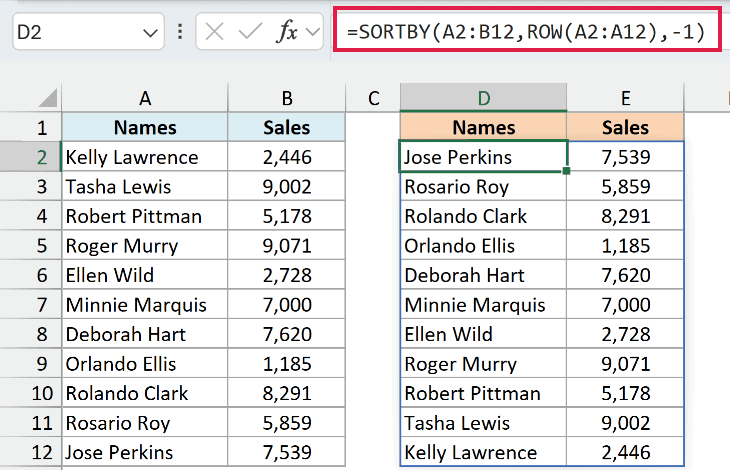Click the orange Names header in column D
The height and width of the screenshot is (470, 730).
tap(484, 128)
